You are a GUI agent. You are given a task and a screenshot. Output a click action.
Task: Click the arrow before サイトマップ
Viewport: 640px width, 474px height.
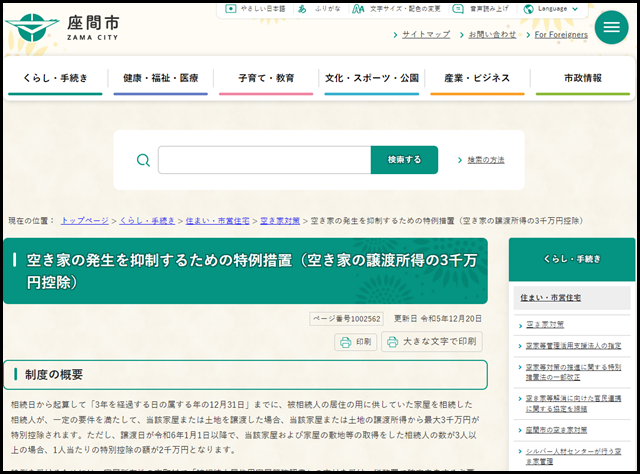pos(395,35)
